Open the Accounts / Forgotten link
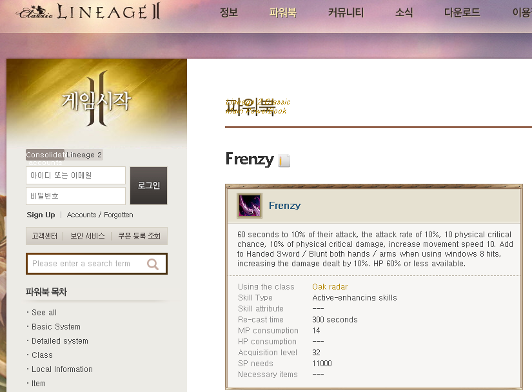 (100, 215)
